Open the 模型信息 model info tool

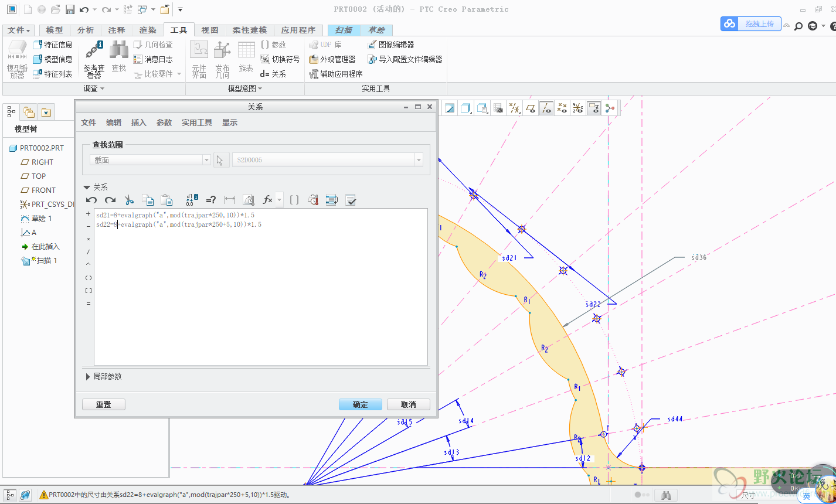click(x=53, y=59)
